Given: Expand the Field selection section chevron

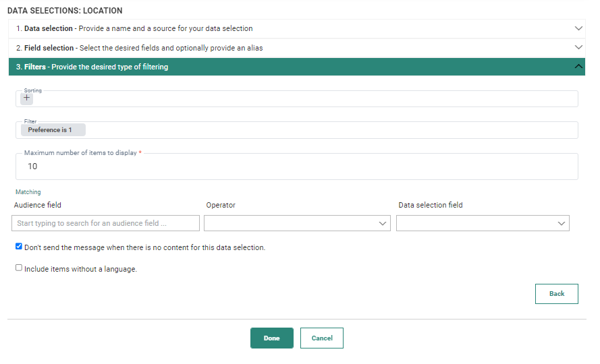Looking at the screenshot, I should [x=578, y=47].
